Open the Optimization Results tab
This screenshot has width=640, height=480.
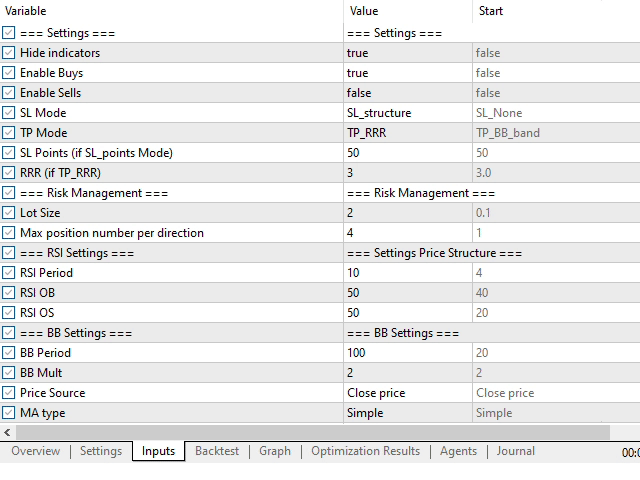[x=365, y=451]
